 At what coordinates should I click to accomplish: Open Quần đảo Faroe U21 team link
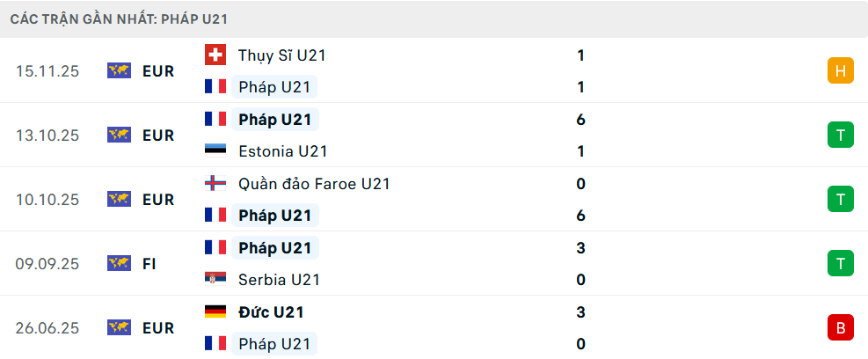point(314,184)
